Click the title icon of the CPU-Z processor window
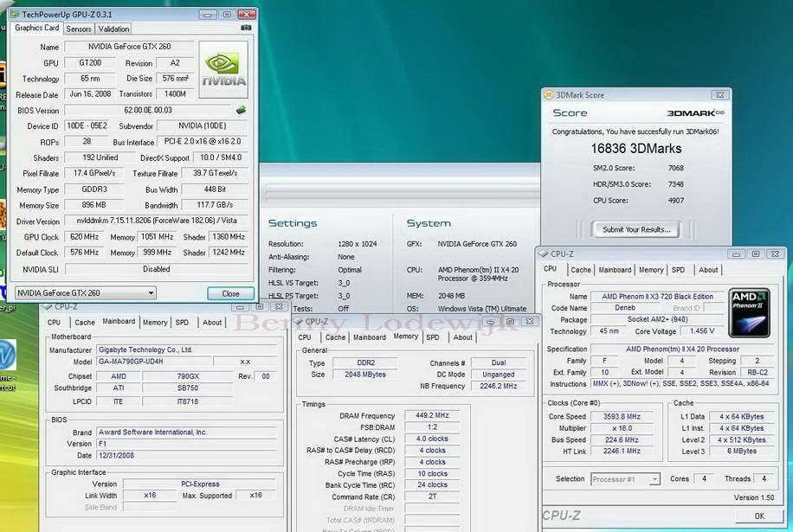793x532 pixels. 543,253
